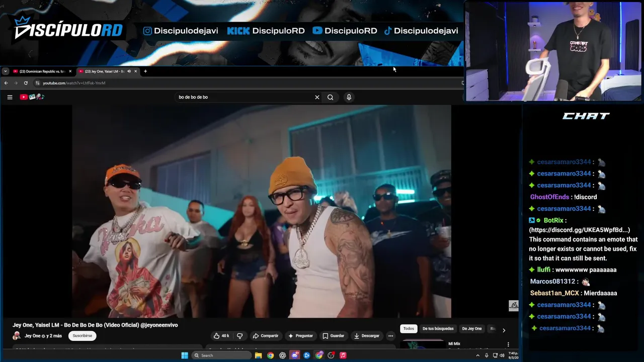The image size is (644, 362).
Task: Click the Compartir share button
Action: click(x=265, y=336)
